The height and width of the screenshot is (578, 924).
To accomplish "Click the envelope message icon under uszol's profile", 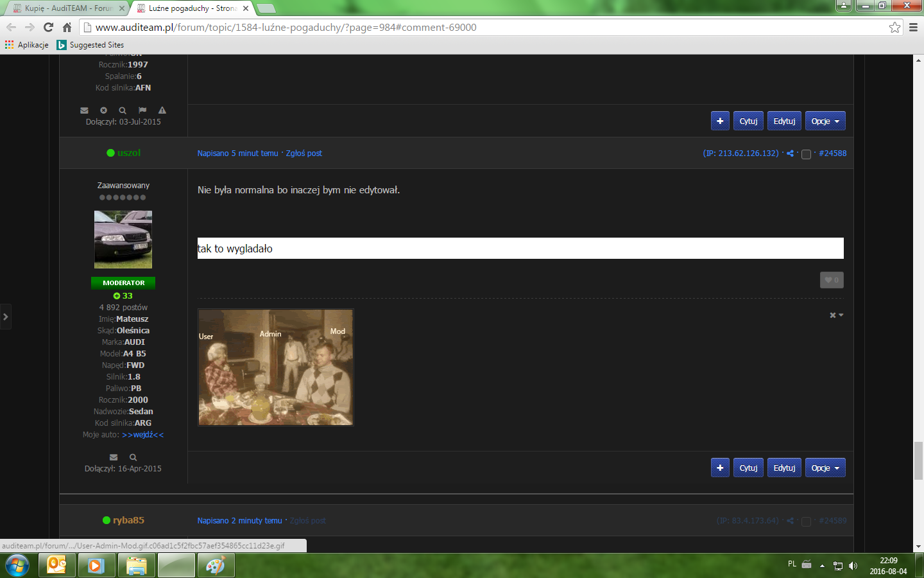I will (114, 457).
